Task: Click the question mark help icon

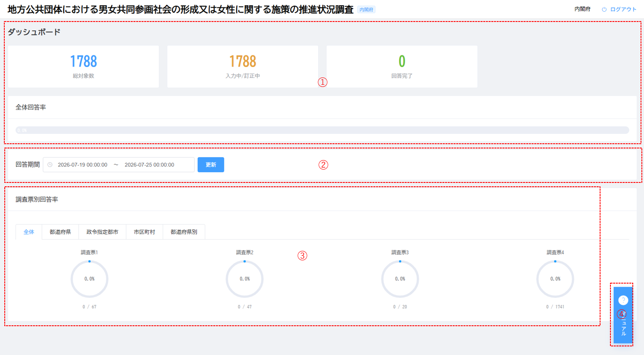Action: point(623,300)
